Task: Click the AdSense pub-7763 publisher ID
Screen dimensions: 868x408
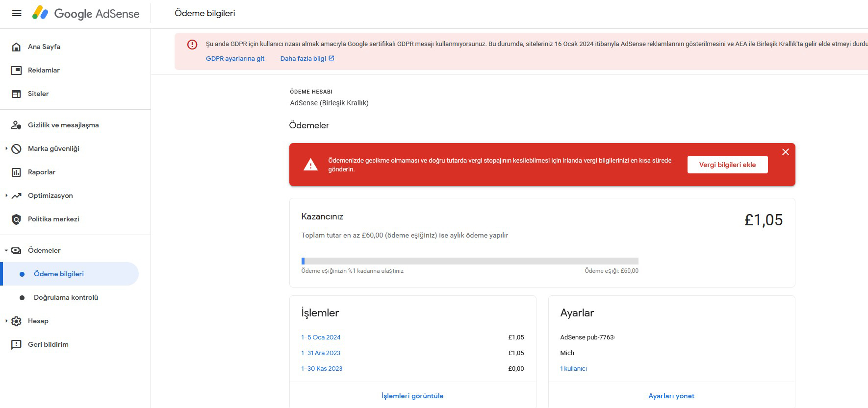Action: 587,337
